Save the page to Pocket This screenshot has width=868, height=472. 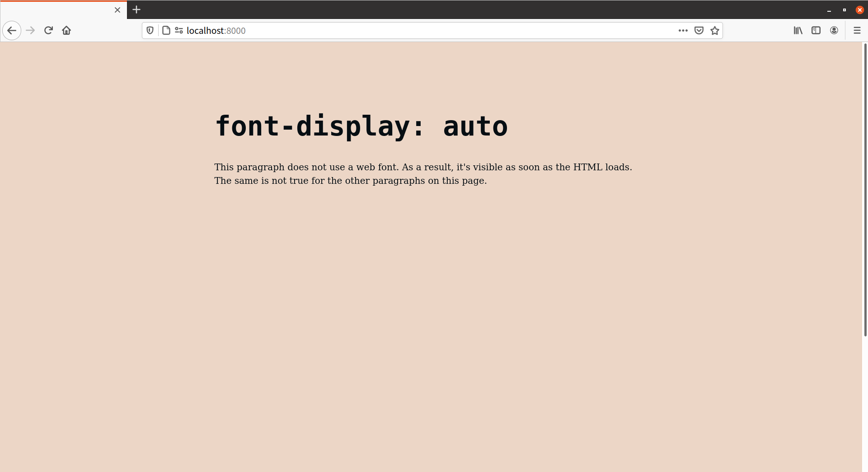[x=699, y=30]
